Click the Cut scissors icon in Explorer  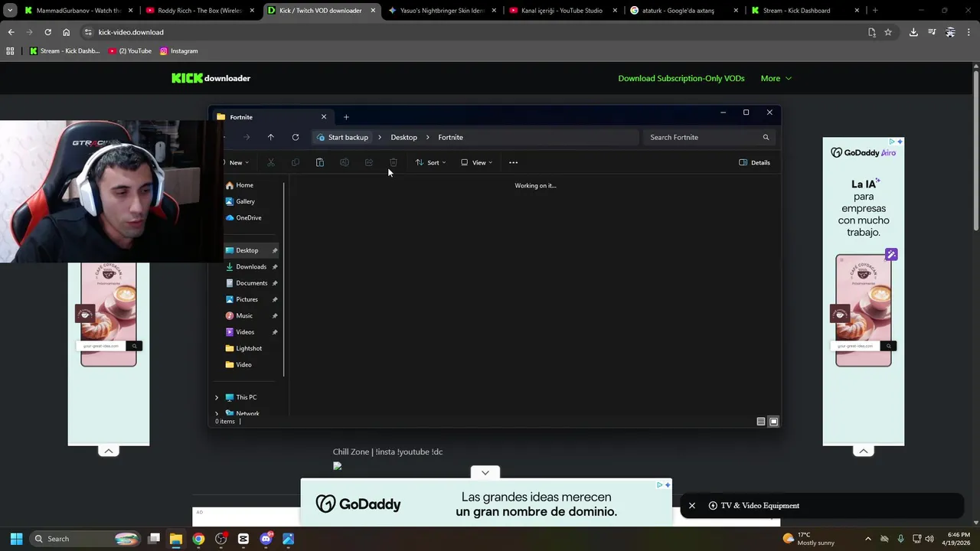pos(271,162)
